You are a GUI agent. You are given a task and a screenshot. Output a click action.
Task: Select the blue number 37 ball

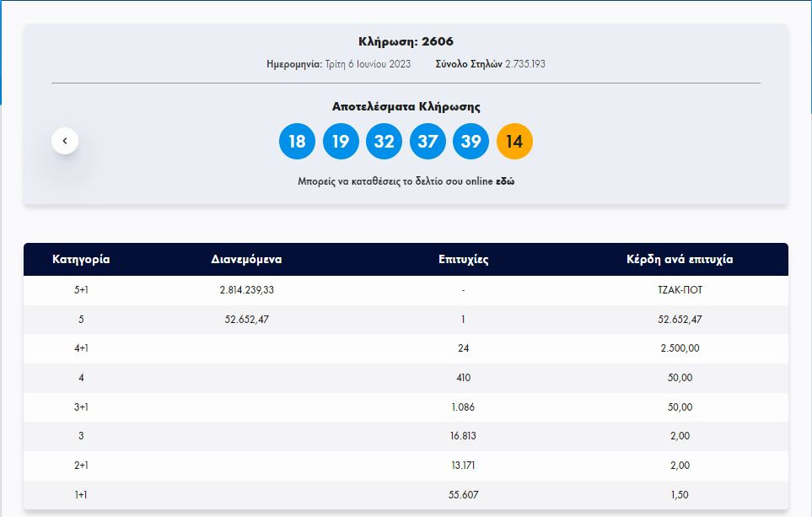coord(428,141)
